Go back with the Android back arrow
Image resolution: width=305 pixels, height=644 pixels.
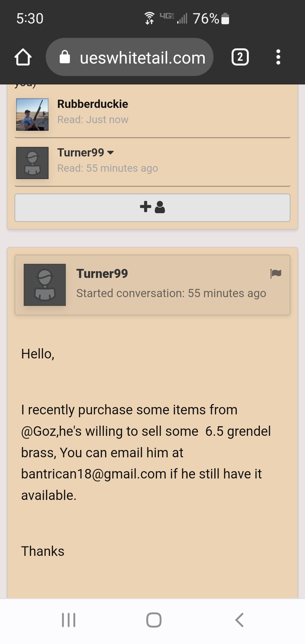(x=239, y=620)
